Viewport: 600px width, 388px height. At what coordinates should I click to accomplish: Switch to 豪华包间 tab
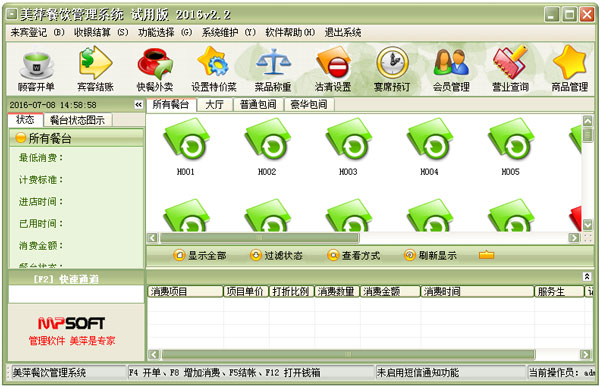tap(309, 104)
